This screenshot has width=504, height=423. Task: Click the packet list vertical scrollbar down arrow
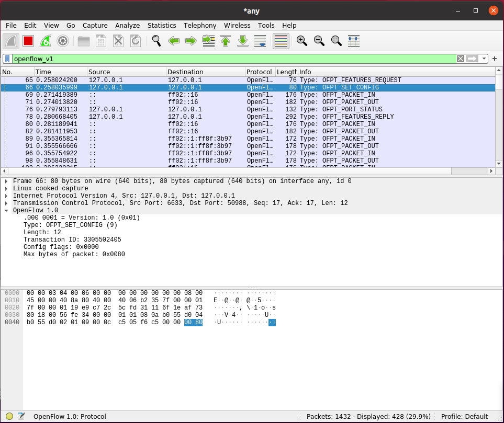pyautogui.click(x=499, y=164)
